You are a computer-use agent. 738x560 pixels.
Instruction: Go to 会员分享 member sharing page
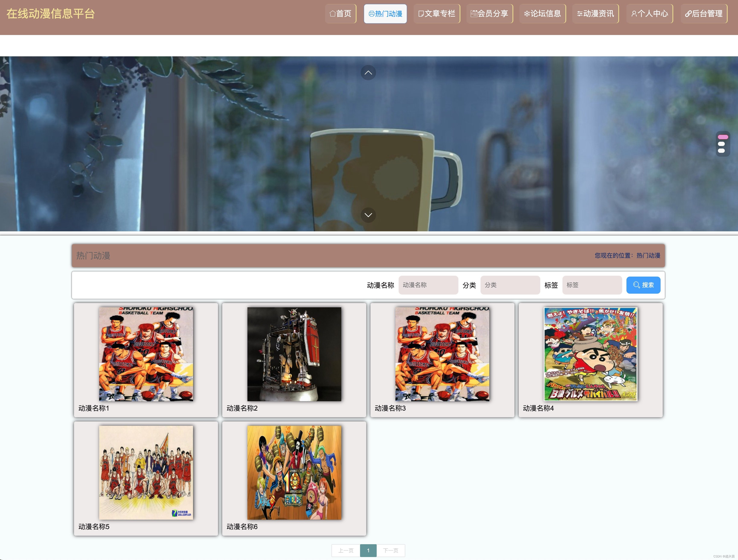click(490, 14)
